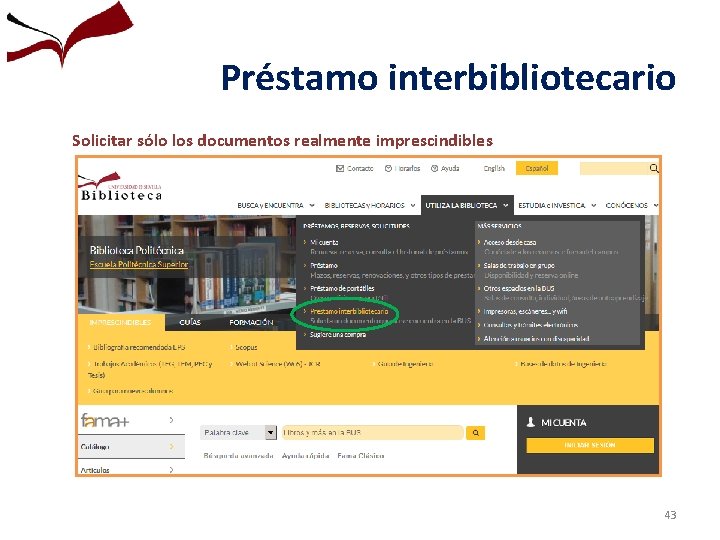
Task: Click the INICIAR SESIÓN button
Action: (x=590, y=445)
